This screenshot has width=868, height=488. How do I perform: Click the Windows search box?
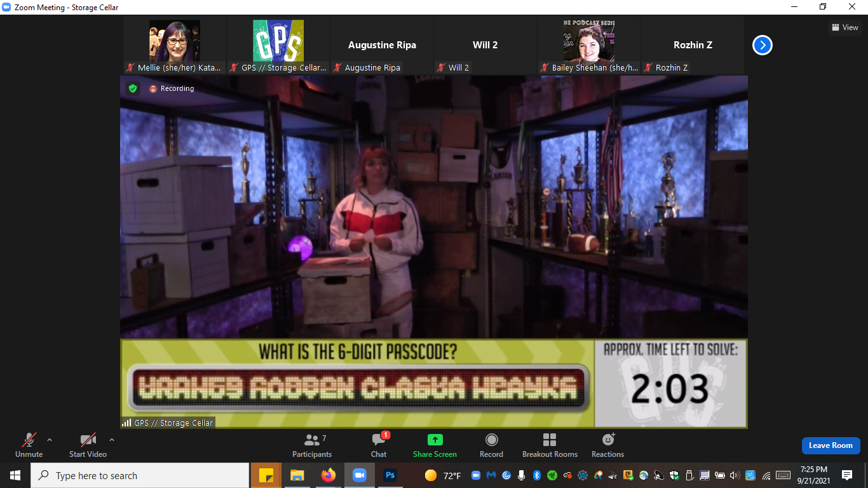click(140, 475)
